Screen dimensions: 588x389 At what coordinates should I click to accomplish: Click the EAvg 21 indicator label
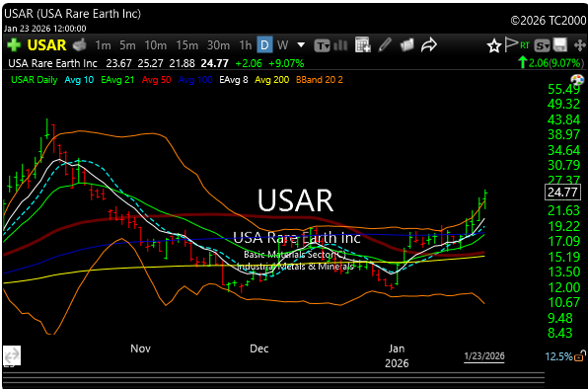click(x=117, y=80)
